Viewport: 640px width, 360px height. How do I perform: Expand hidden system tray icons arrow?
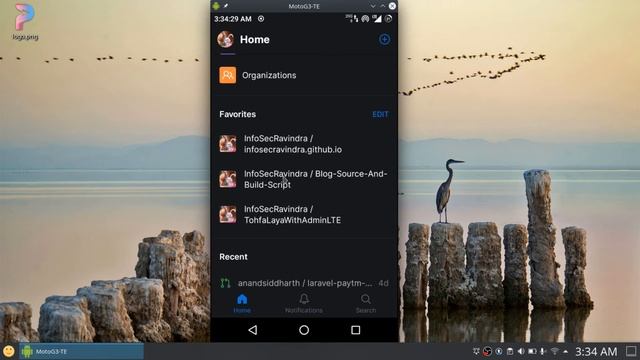pos(565,351)
